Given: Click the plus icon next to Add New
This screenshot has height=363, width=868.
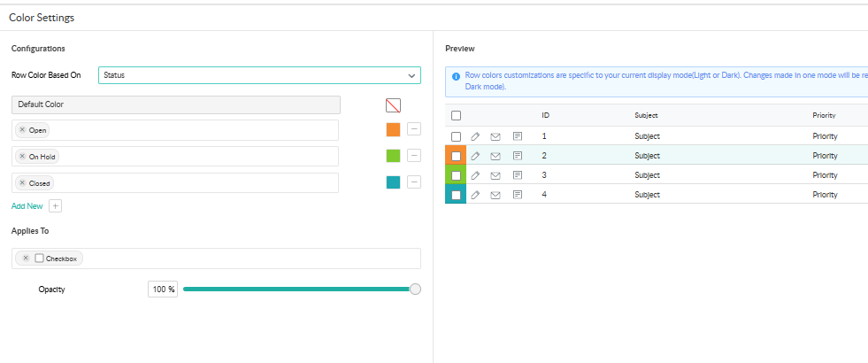Looking at the screenshot, I should [55, 206].
